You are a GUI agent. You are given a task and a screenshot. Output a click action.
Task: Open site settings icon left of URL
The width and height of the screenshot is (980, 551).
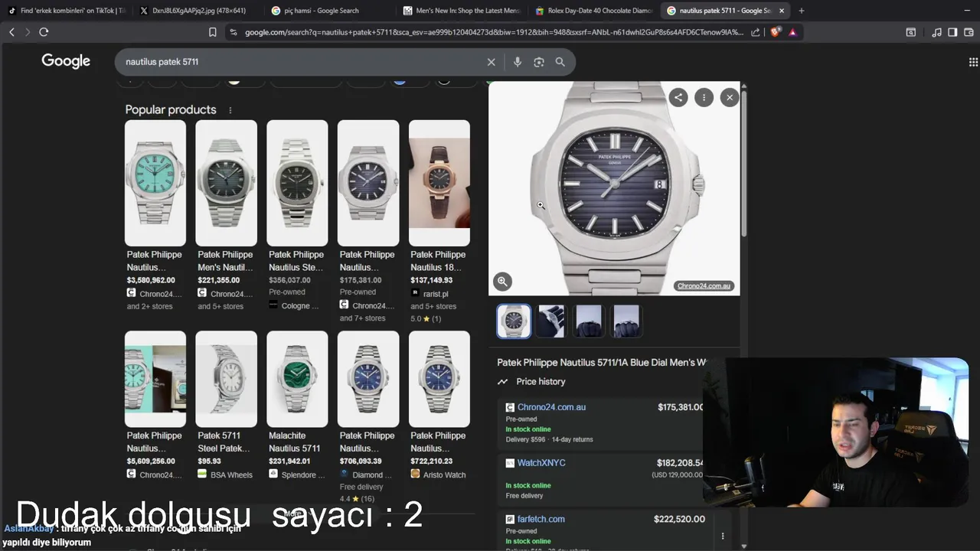pos(234,32)
